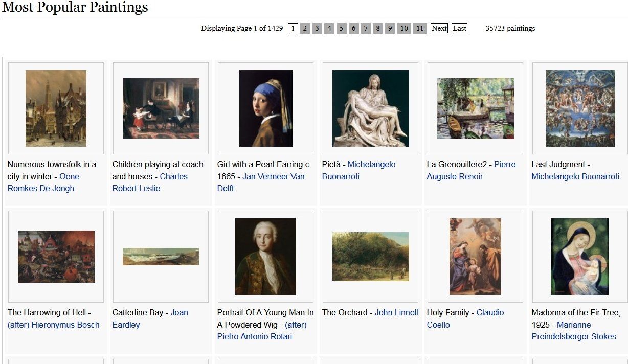Go to page 11 of paintings
Viewport: 628px width, 364px height.
420,28
